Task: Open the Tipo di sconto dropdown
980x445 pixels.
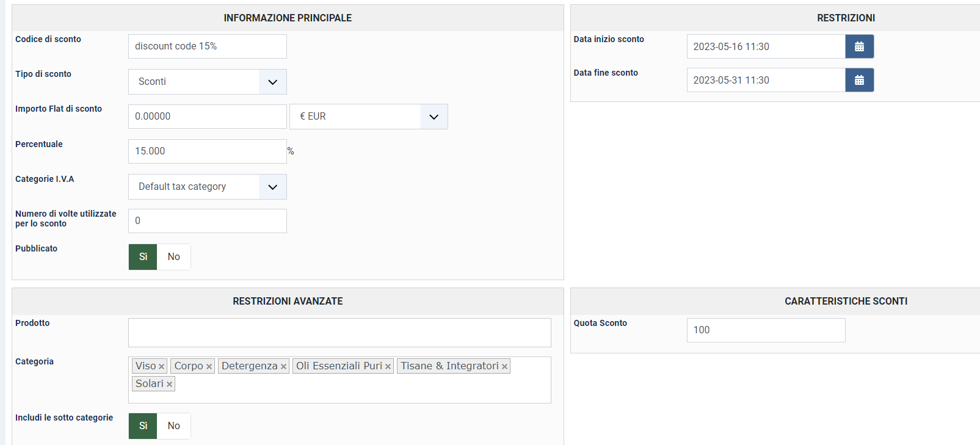Action: point(207,82)
